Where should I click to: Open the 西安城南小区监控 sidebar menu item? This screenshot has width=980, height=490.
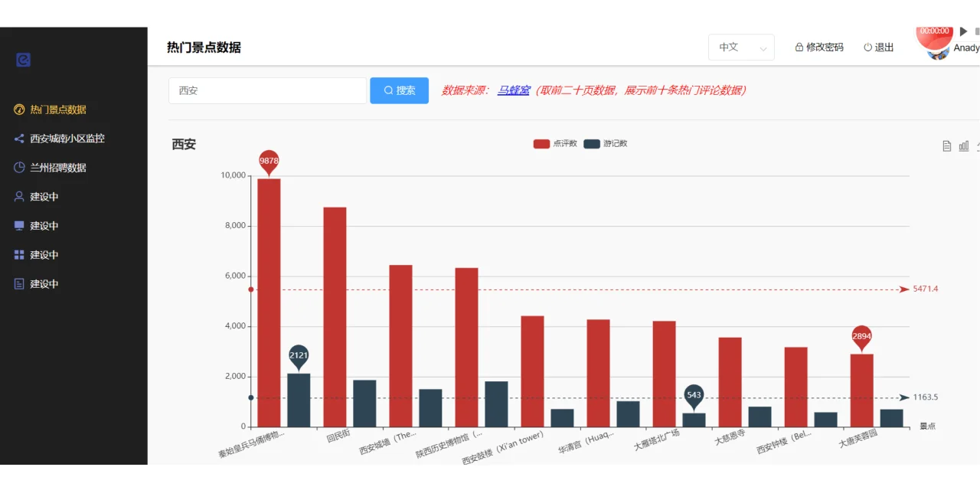tap(73, 139)
